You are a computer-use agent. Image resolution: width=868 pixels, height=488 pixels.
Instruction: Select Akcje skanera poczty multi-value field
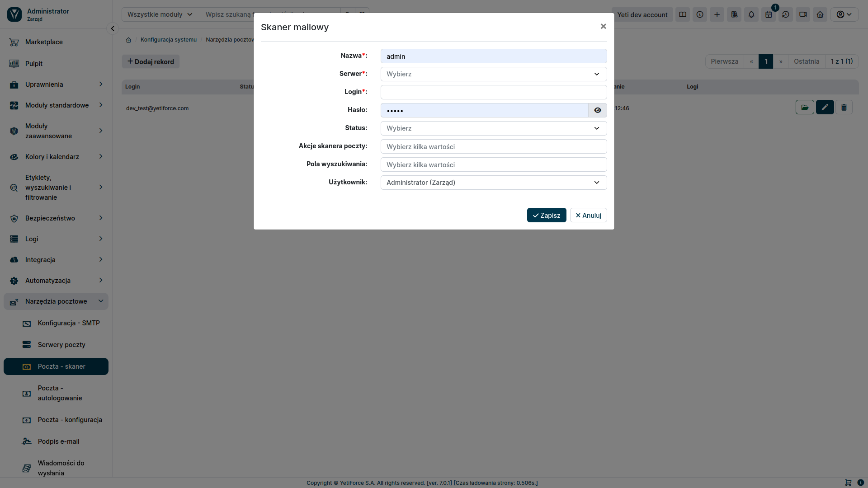(x=494, y=146)
